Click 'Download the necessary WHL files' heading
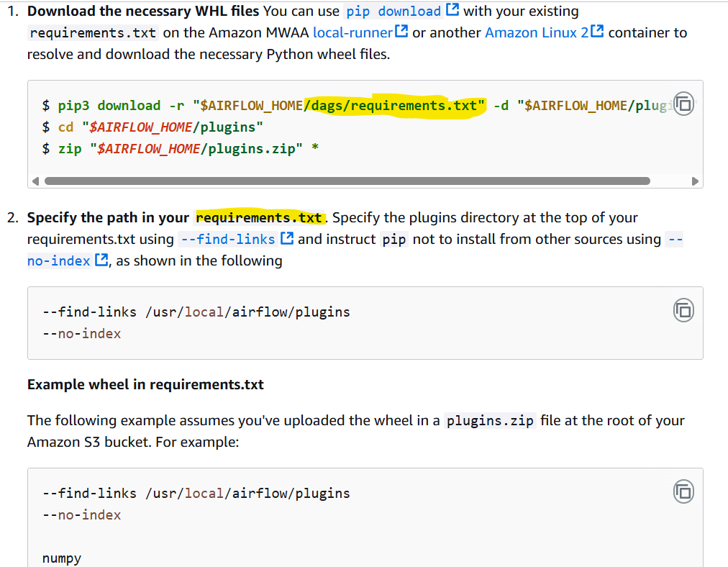The height and width of the screenshot is (567, 728). [x=143, y=11]
